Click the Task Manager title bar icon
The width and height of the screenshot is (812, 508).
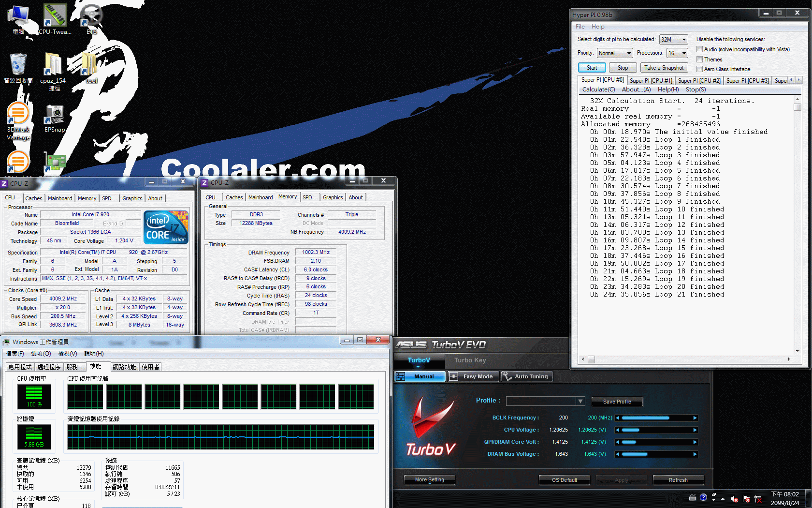tap(6, 342)
